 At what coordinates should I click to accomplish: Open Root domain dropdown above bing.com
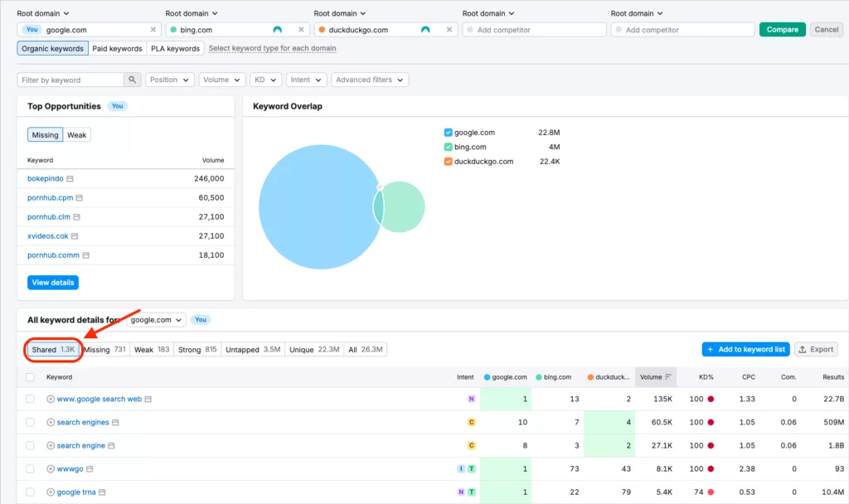[x=192, y=13]
